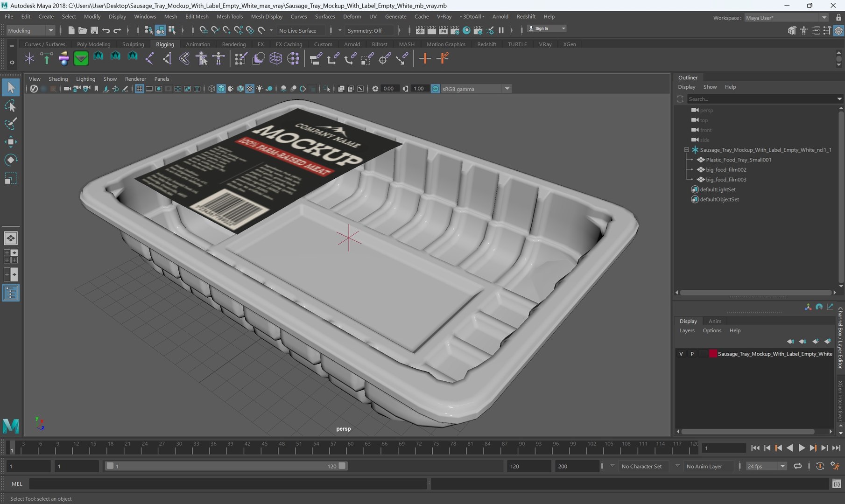Collapse the Sausage_Tray_Mockup group in the Outliner
The width and height of the screenshot is (845, 504).
point(687,150)
